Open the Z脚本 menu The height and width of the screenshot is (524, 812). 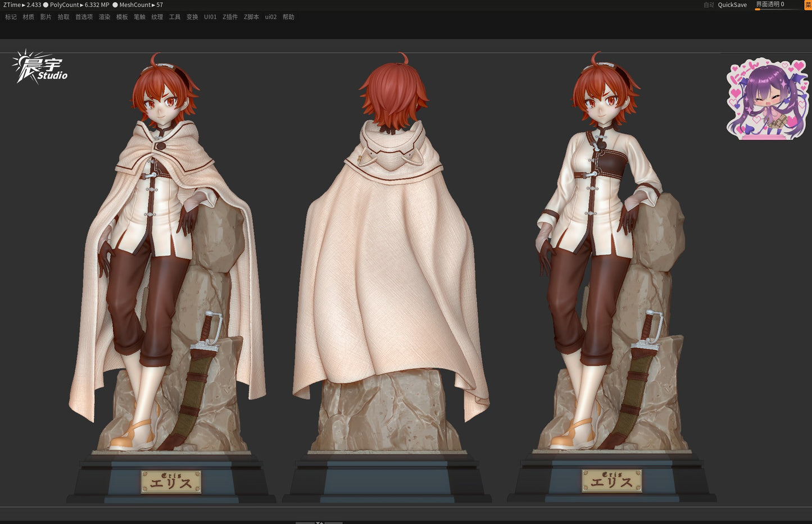(252, 17)
